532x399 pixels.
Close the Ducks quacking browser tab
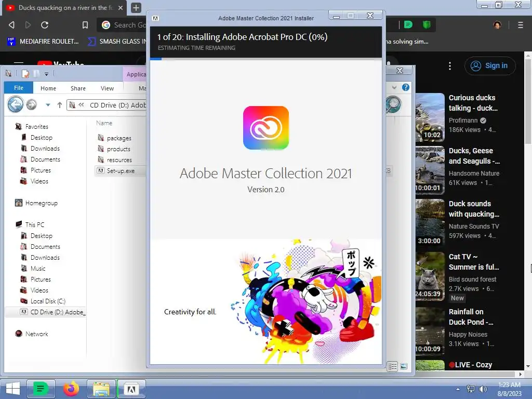tap(121, 7)
